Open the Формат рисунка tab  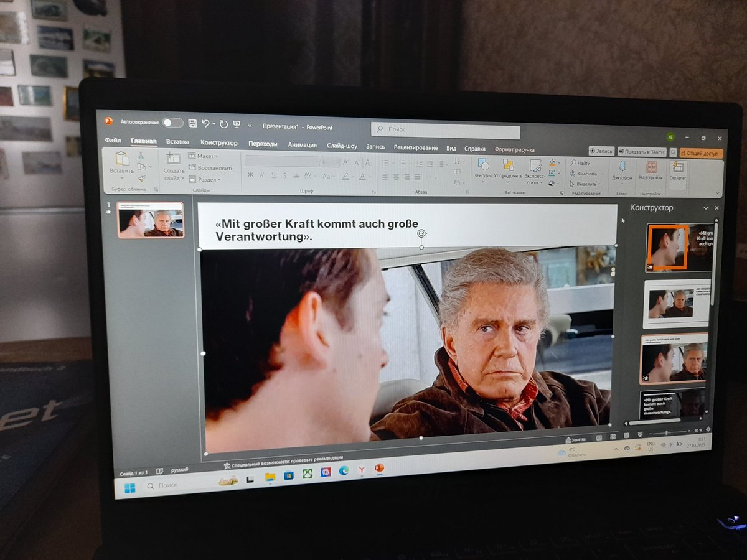click(514, 149)
